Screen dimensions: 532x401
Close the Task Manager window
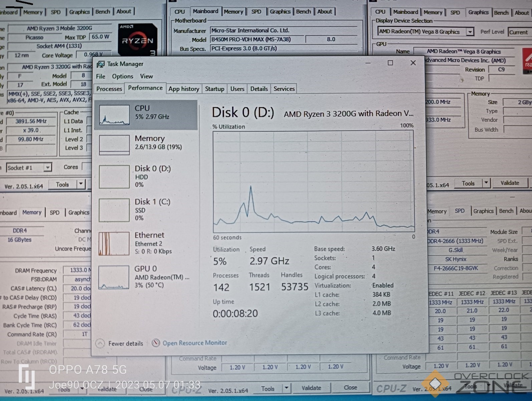[x=413, y=63]
